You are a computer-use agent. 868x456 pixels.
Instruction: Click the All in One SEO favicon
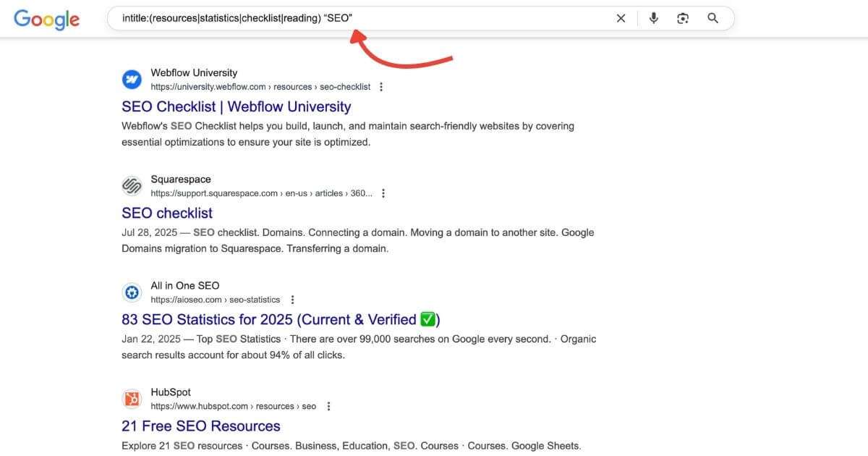pyautogui.click(x=132, y=292)
